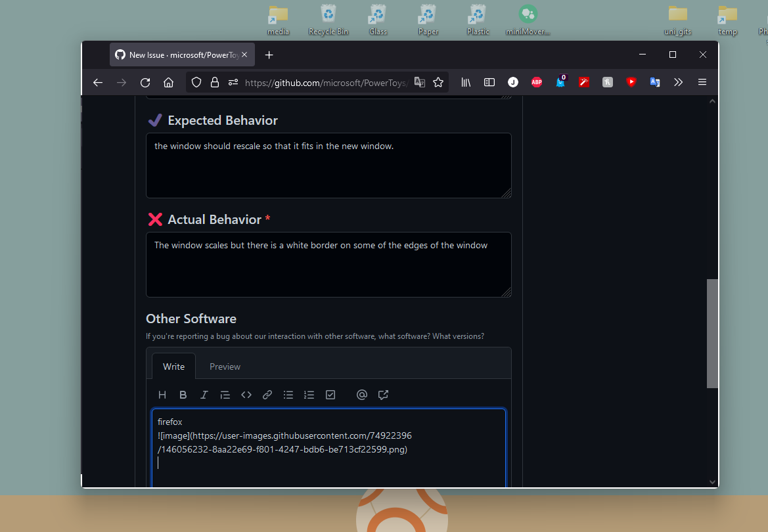Insert a heading in the comment editor
This screenshot has width=768, height=532.
pyautogui.click(x=162, y=394)
